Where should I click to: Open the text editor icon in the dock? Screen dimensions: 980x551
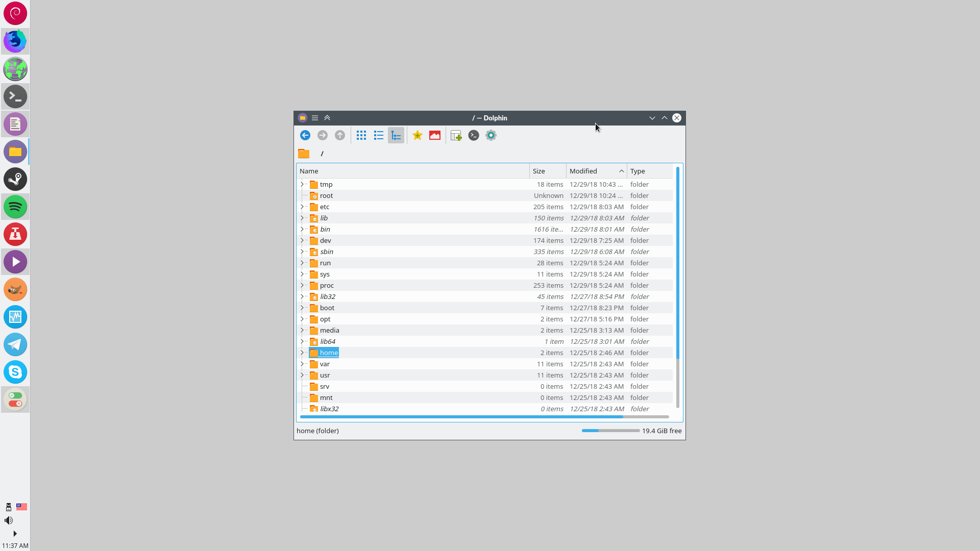(x=15, y=124)
